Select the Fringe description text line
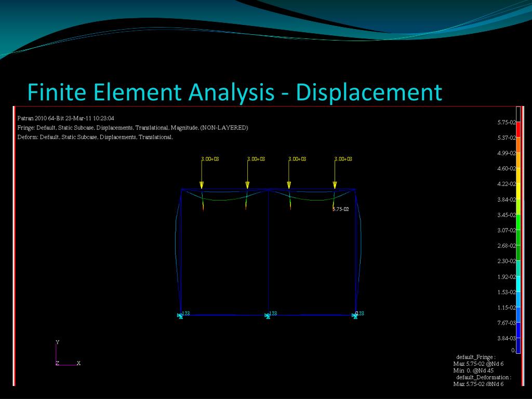The width and height of the screenshot is (532, 399). click(132, 128)
